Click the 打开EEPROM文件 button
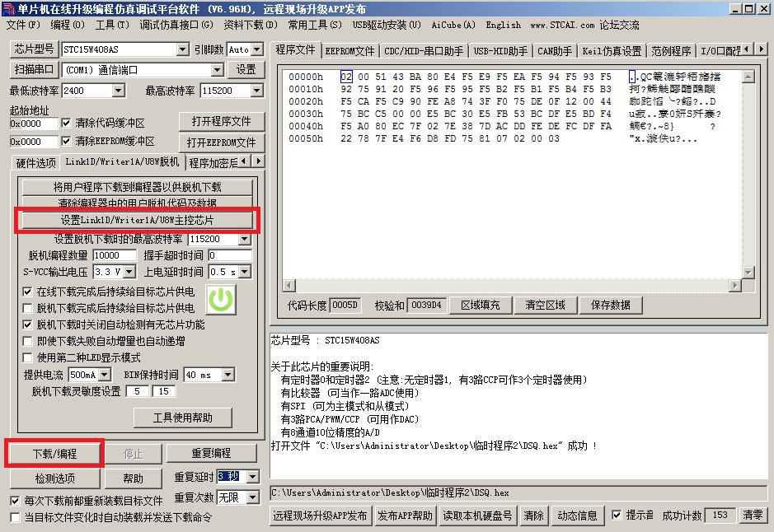This screenshot has height=532, width=774. [221, 142]
